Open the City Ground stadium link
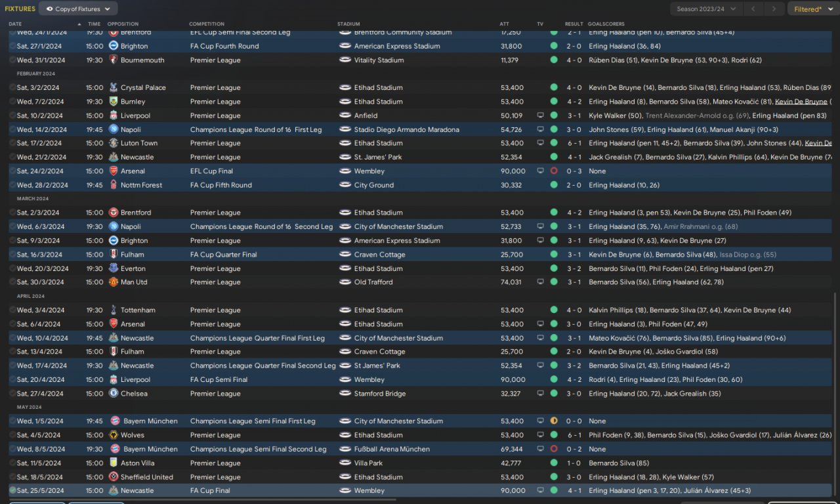This screenshot has width=840, height=504. (374, 185)
